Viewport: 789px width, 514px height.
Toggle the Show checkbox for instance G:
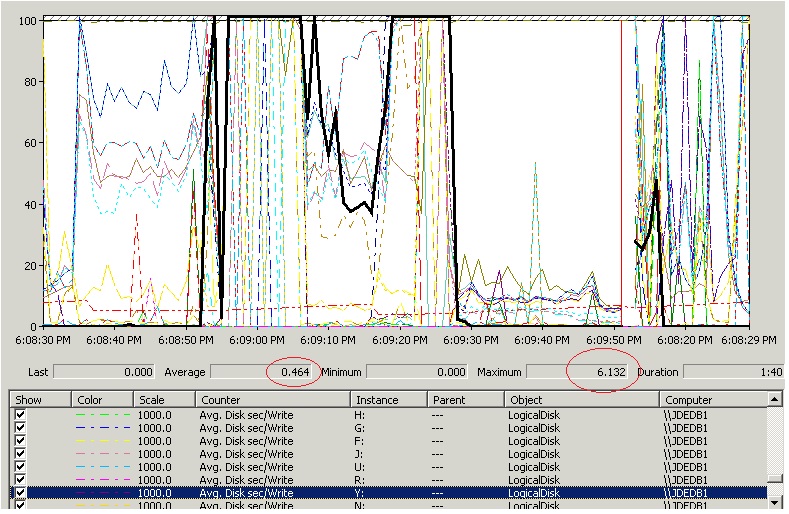pyautogui.click(x=20, y=428)
